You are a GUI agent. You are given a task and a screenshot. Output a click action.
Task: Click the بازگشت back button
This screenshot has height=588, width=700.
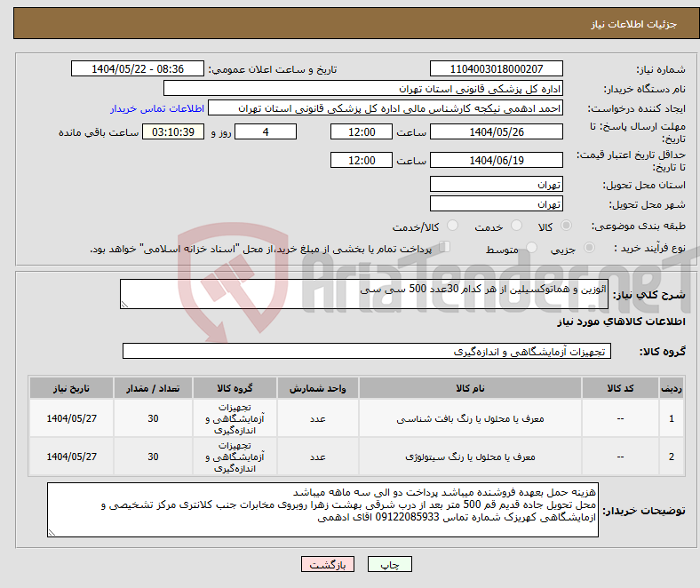[x=328, y=564]
